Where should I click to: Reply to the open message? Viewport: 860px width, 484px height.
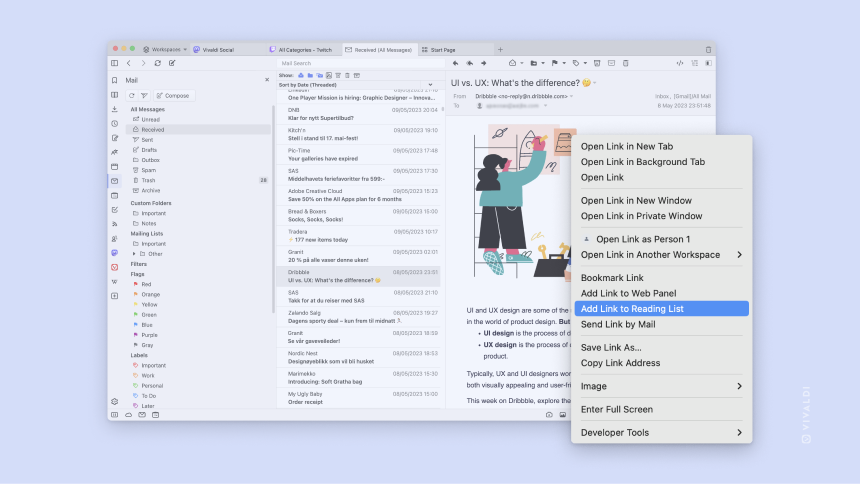[455, 63]
